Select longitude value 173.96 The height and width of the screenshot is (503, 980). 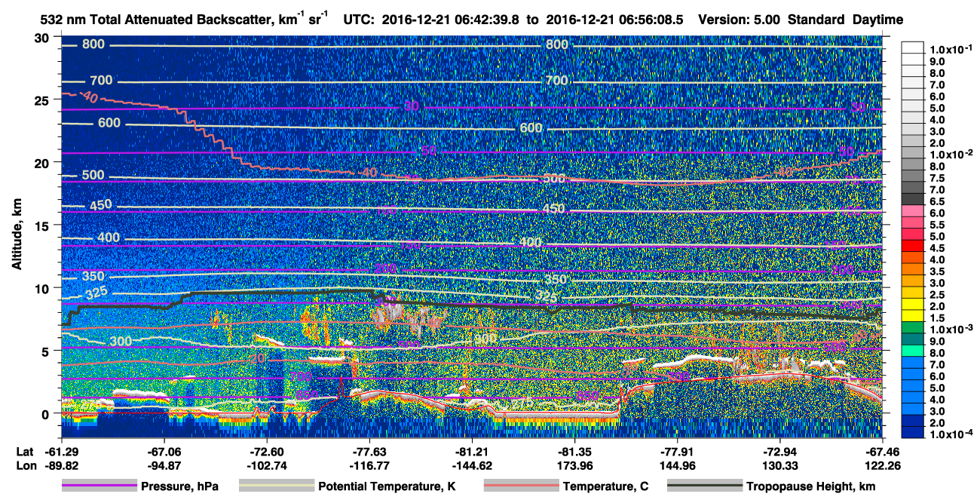(574, 465)
